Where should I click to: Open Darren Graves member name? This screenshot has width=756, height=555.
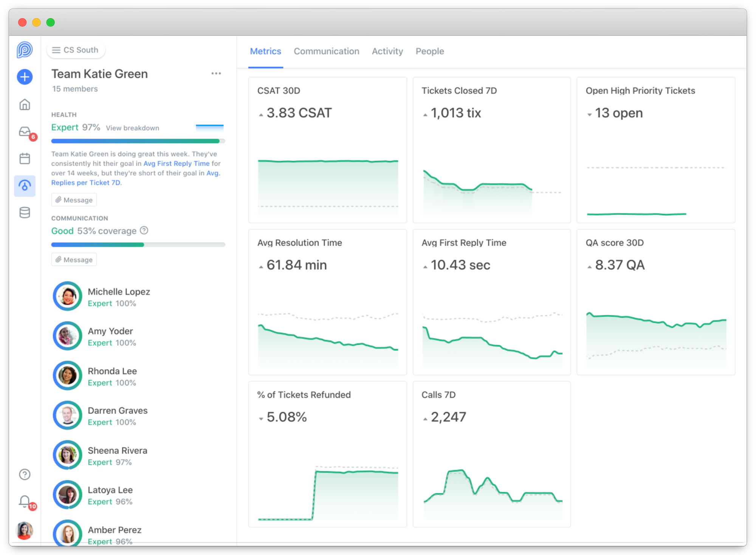point(118,411)
